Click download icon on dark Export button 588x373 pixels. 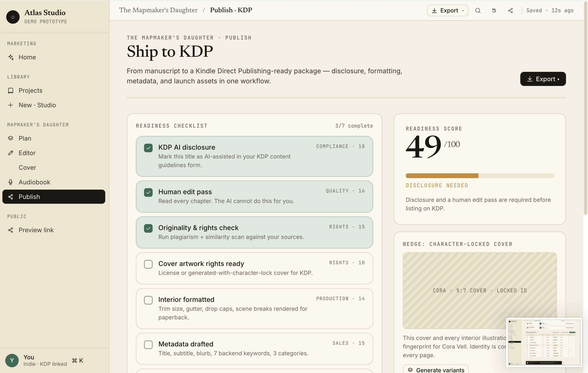pos(530,79)
